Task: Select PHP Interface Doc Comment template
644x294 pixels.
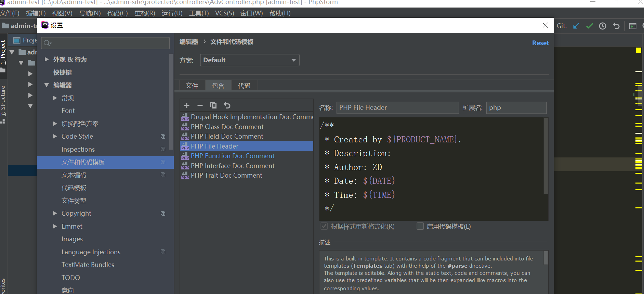Action: pyautogui.click(x=246, y=166)
